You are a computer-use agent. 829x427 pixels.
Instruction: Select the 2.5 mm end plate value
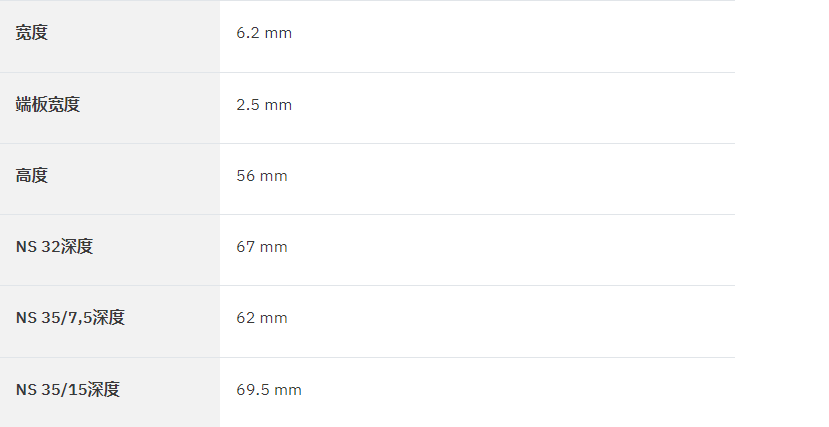(264, 105)
